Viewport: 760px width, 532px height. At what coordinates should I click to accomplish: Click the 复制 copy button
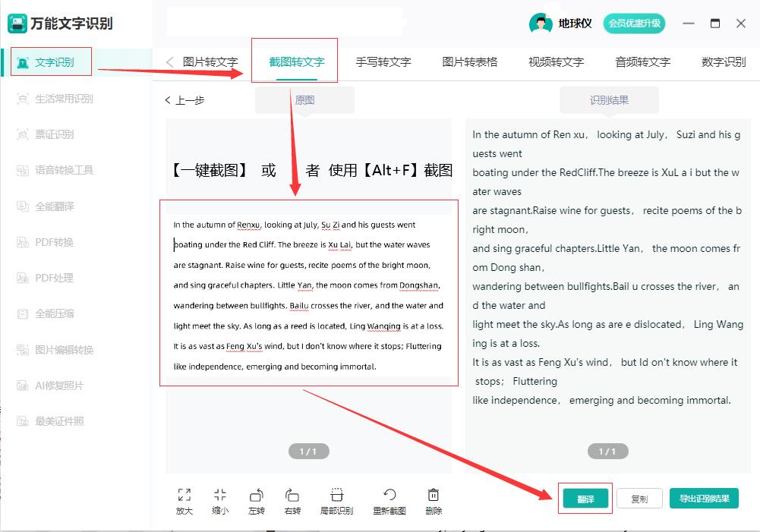tap(640, 498)
